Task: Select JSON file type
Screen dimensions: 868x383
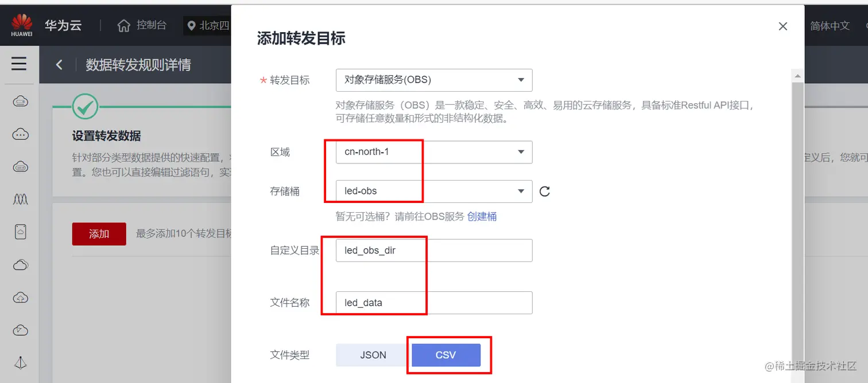Action: [373, 355]
